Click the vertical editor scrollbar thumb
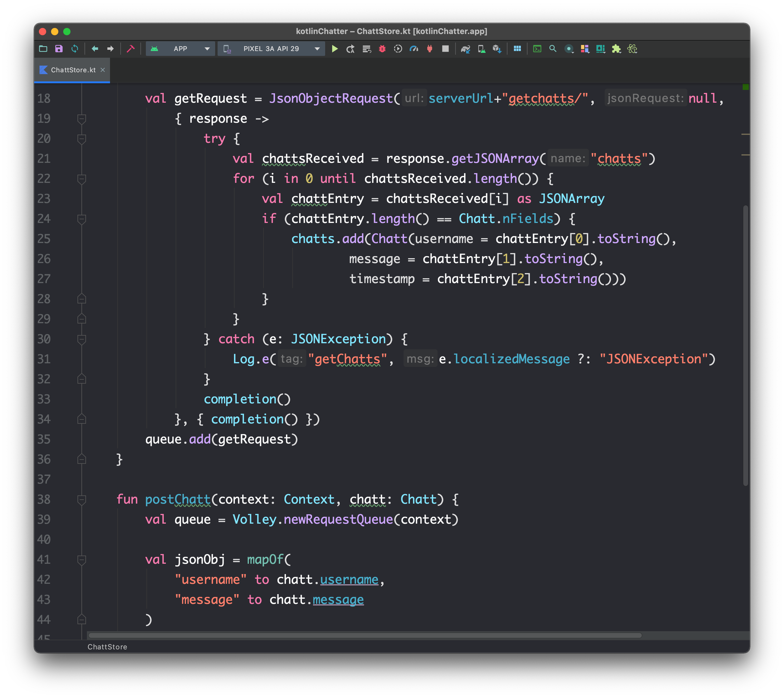 click(x=745, y=345)
